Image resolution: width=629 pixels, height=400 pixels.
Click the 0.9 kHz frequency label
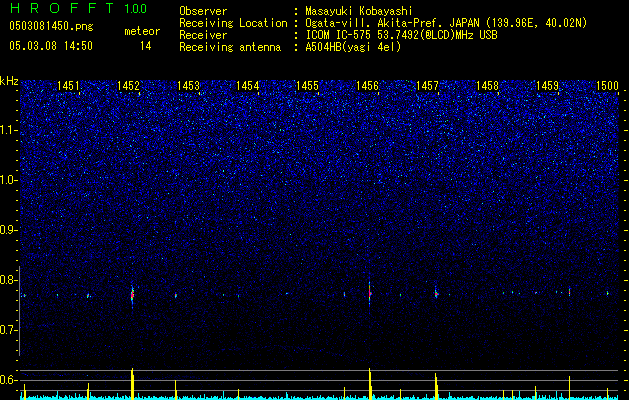9,230
